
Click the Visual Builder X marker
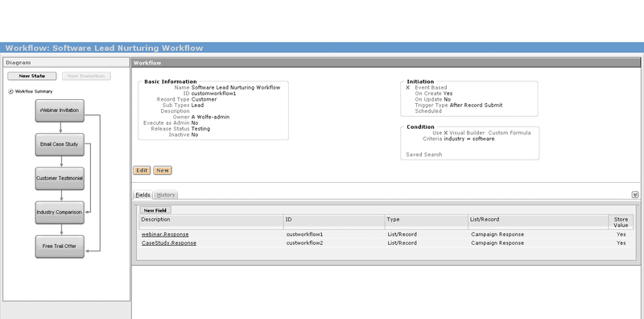point(446,133)
